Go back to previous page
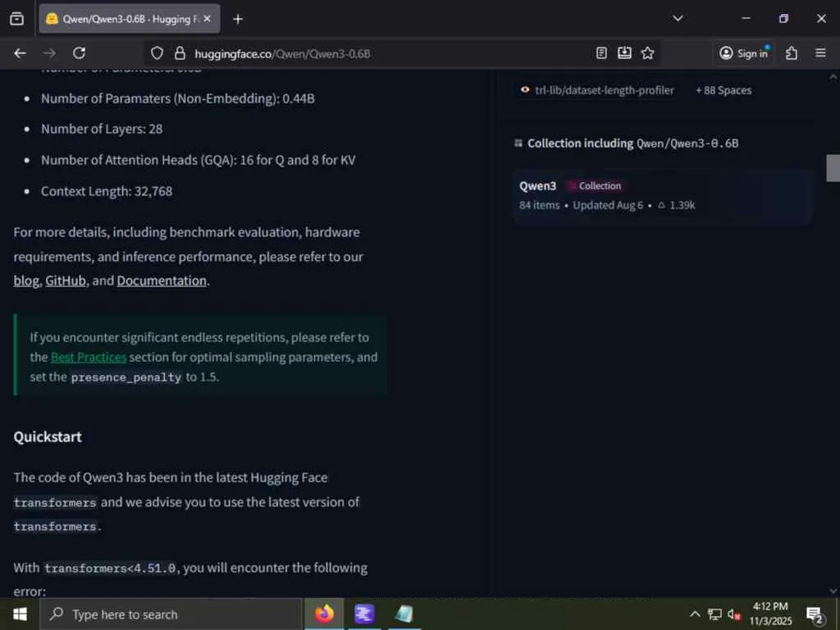 (x=20, y=53)
